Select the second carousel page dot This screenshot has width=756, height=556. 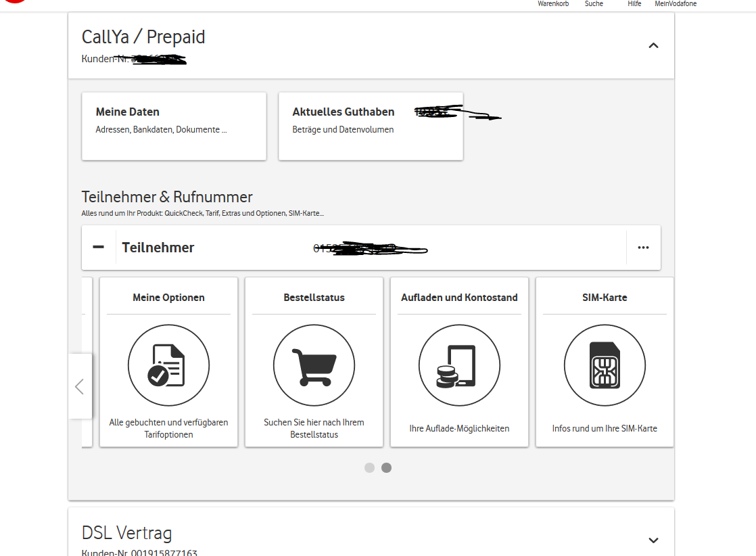386,467
